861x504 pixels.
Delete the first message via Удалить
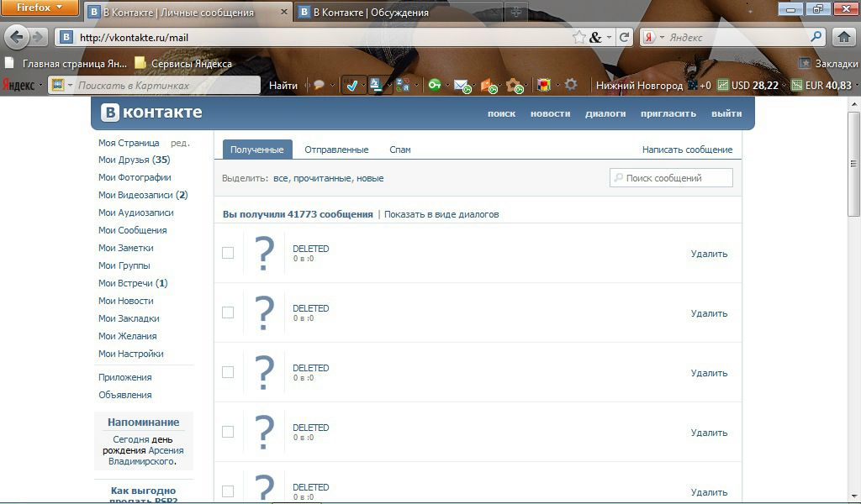pos(709,254)
